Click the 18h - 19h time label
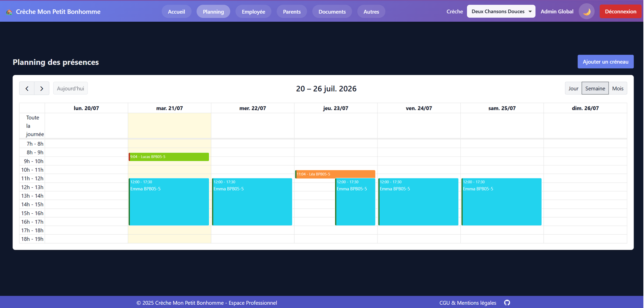Image resolution: width=644 pixels, height=308 pixels. [32, 239]
